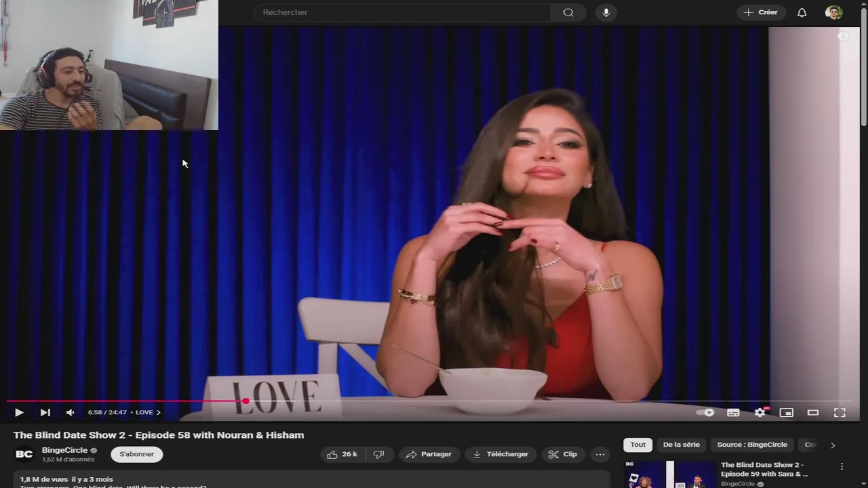Viewport: 868px width, 488px height.
Task: Open the Episode 59 suggested thumbnail
Action: (x=671, y=474)
